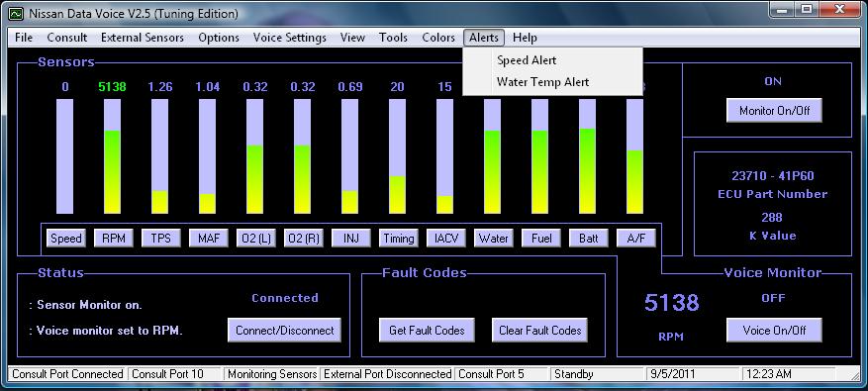Image resolution: width=868 pixels, height=391 pixels.
Task: Open the External Sensors menu
Action: coord(143,38)
